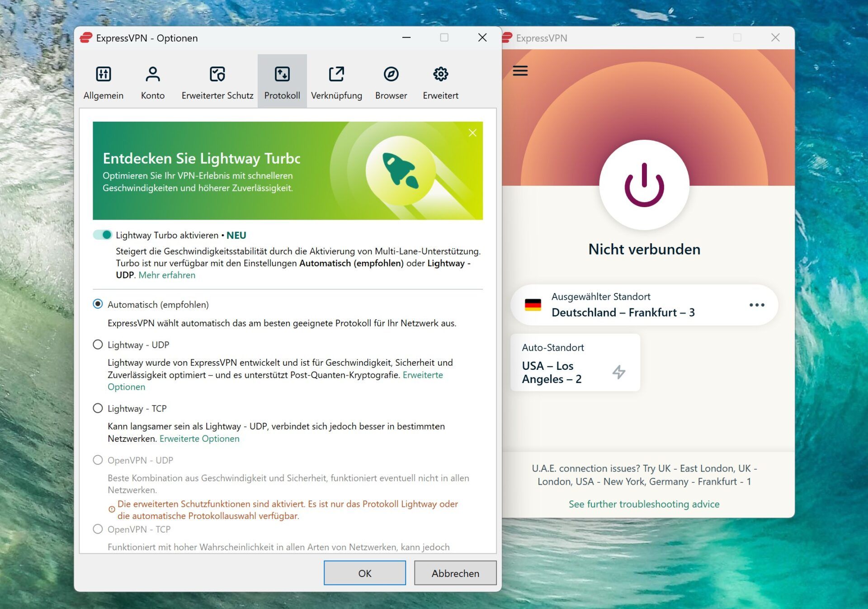The height and width of the screenshot is (609, 868).
Task: Click the orange Schutzfunktionen warning message
Action: 288,510
